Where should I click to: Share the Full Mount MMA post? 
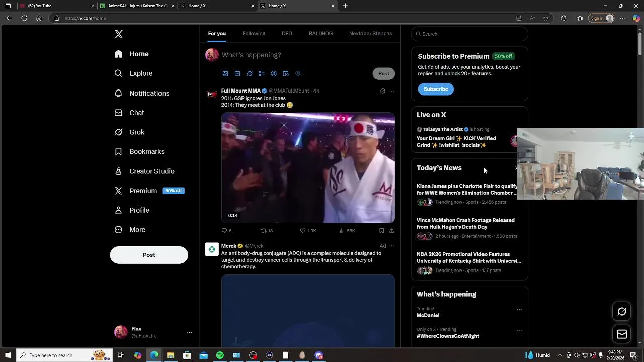[392, 231]
